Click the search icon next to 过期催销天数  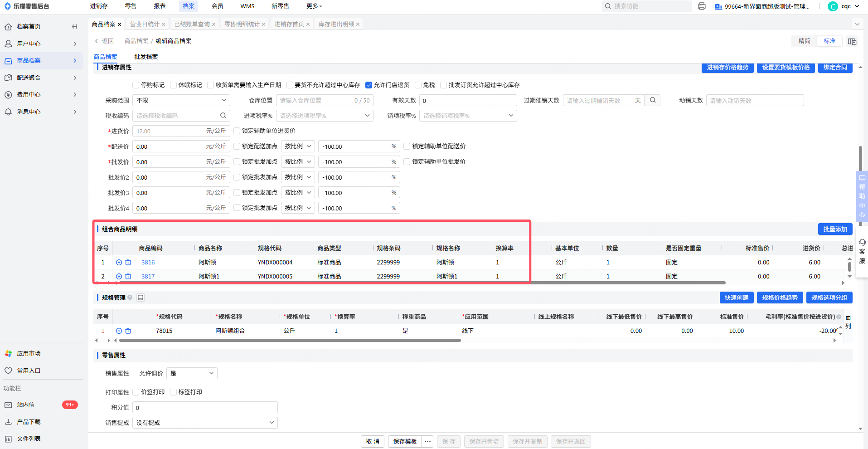653,100
